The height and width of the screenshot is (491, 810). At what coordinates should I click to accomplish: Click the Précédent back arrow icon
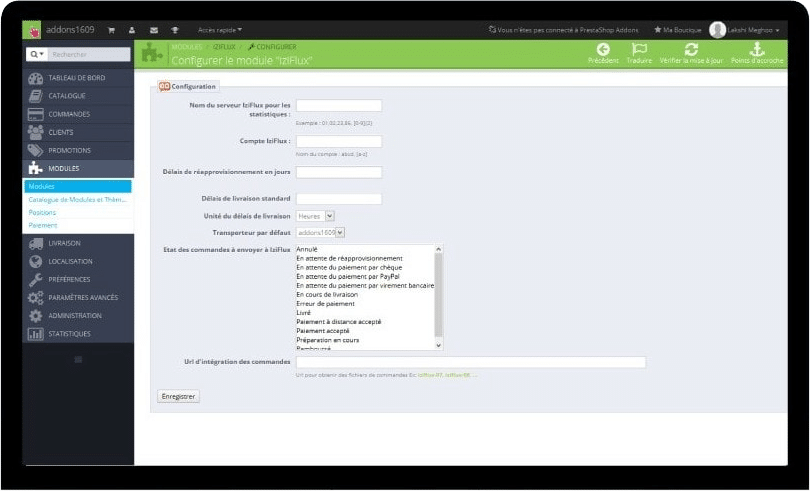pos(603,50)
